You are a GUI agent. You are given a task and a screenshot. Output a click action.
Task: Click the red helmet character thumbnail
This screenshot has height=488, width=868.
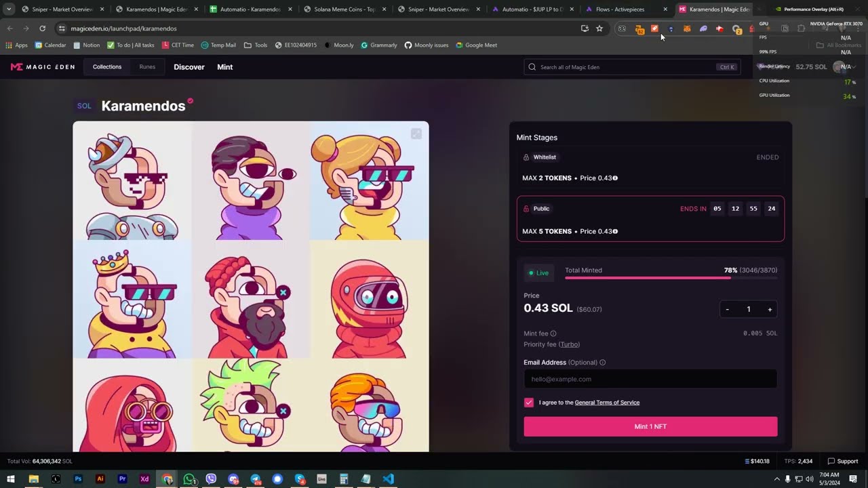pyautogui.click(x=370, y=299)
